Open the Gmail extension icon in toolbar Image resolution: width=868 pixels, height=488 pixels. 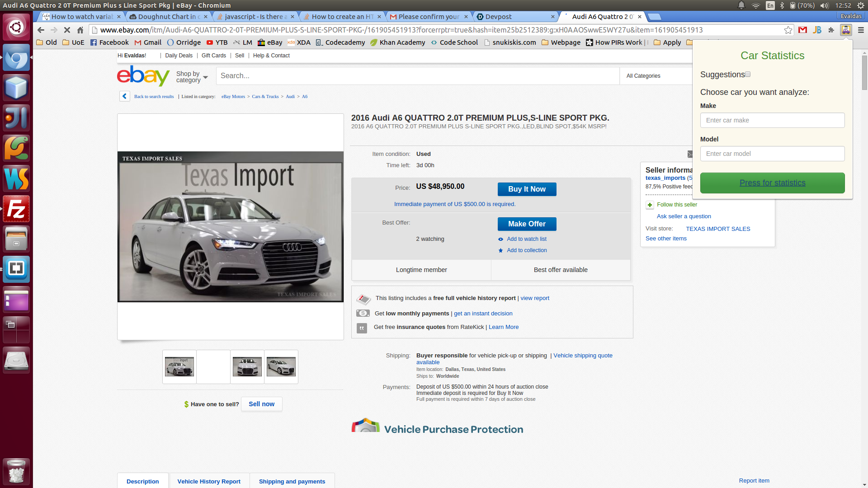pyautogui.click(x=802, y=30)
